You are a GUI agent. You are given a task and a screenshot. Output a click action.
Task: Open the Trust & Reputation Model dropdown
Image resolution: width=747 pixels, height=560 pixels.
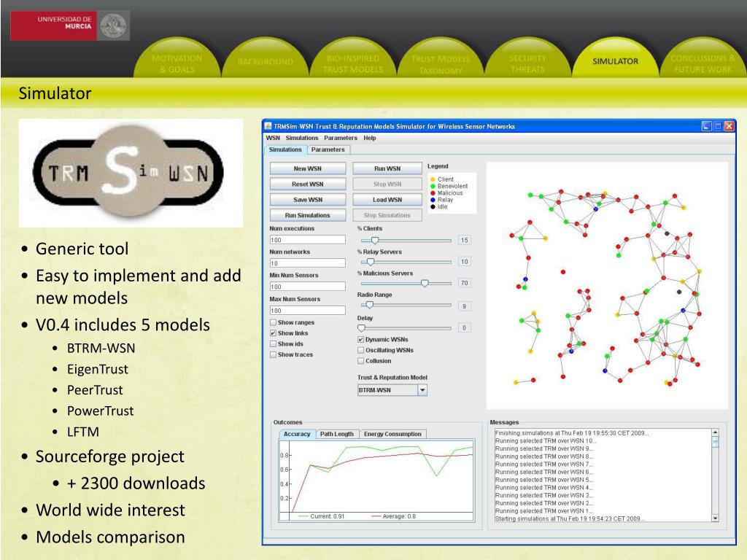point(392,390)
